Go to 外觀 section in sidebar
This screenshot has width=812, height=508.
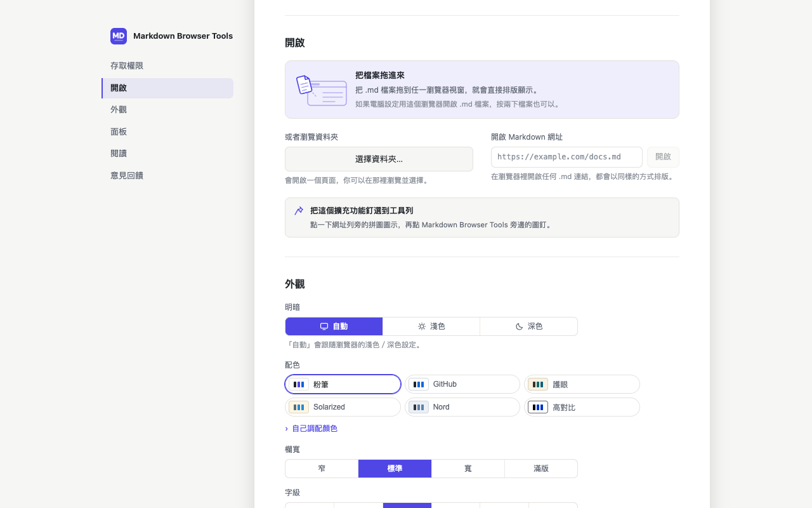(167, 110)
